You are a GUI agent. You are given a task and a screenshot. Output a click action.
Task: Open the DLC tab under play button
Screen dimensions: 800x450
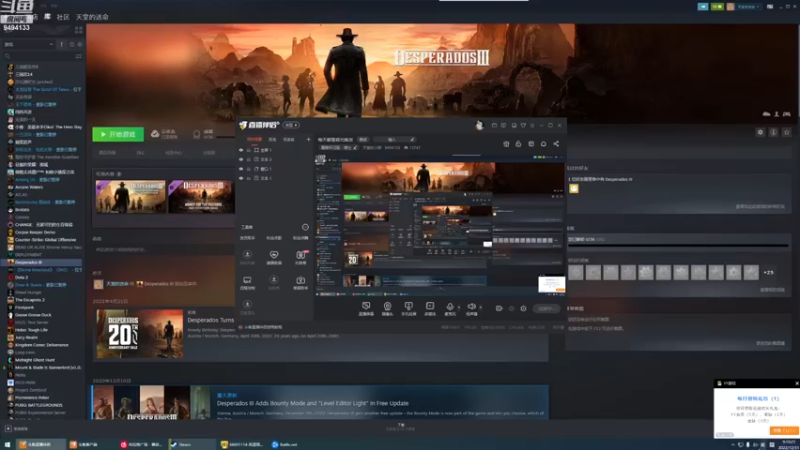[x=140, y=153]
